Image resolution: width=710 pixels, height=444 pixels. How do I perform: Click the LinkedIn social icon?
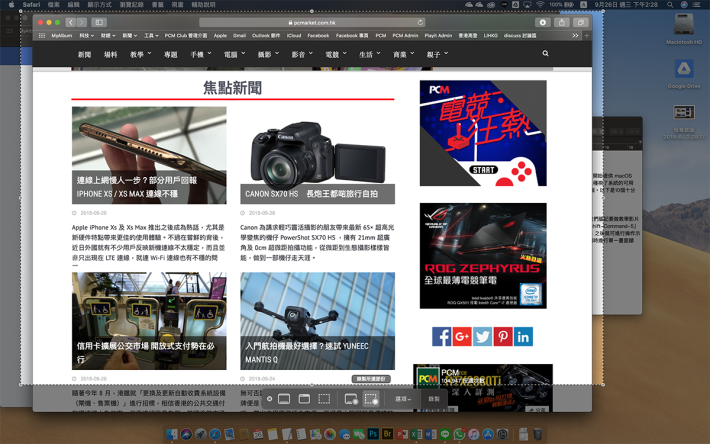click(x=523, y=336)
